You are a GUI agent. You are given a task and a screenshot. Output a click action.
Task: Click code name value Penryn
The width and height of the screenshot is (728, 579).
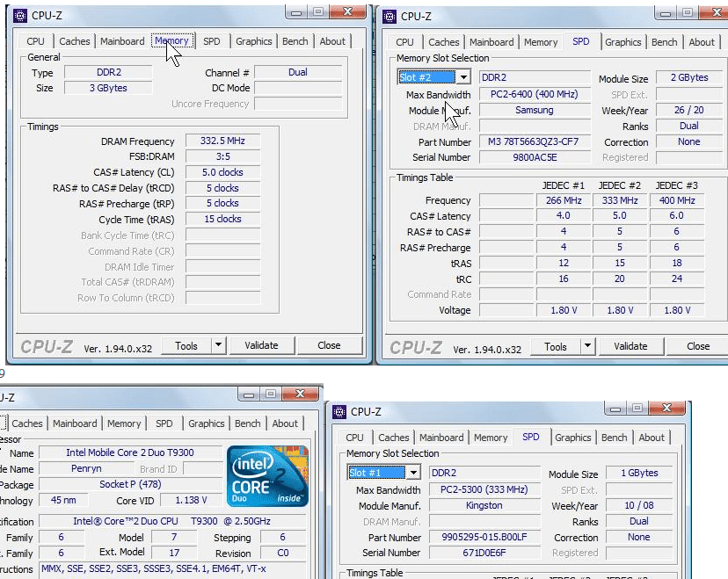pyautogui.click(x=86, y=468)
